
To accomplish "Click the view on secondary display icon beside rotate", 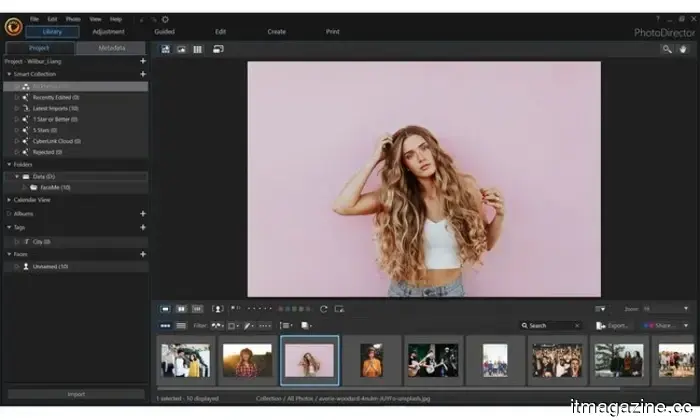I will point(339,309).
